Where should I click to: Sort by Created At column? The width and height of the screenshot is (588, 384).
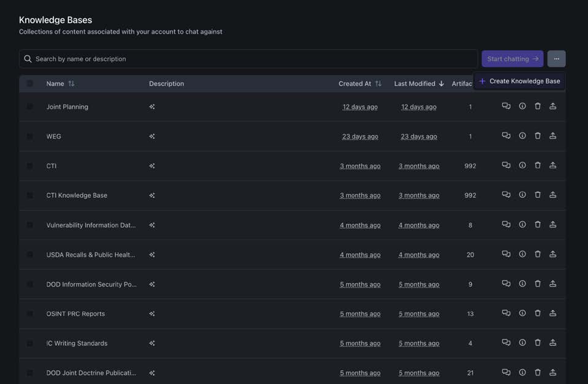[x=378, y=84]
